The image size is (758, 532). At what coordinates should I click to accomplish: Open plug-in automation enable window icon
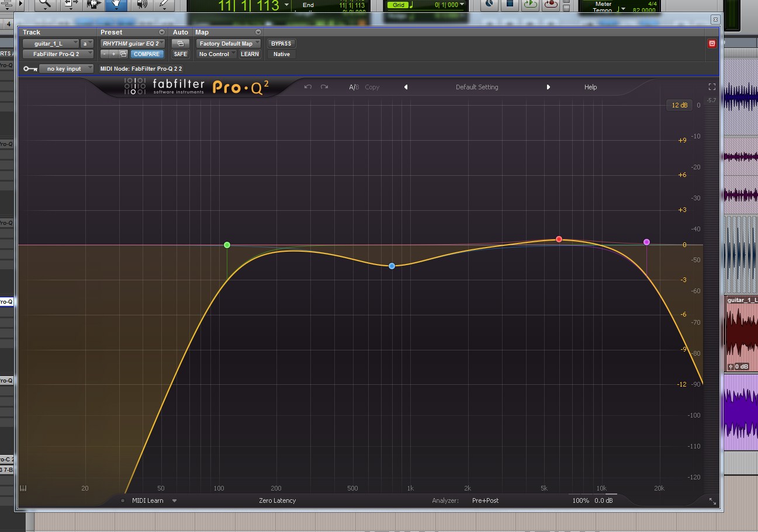coord(181,43)
